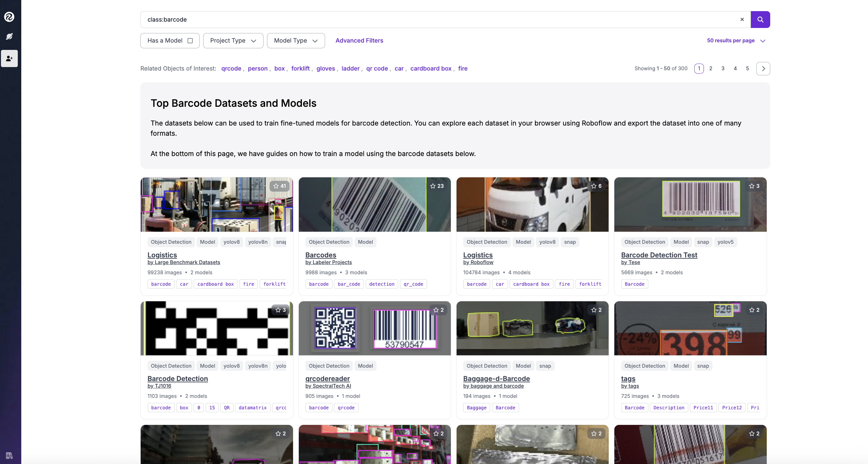The image size is (868, 464).
Task: Visit author SpectralTech AI
Action: point(328,386)
